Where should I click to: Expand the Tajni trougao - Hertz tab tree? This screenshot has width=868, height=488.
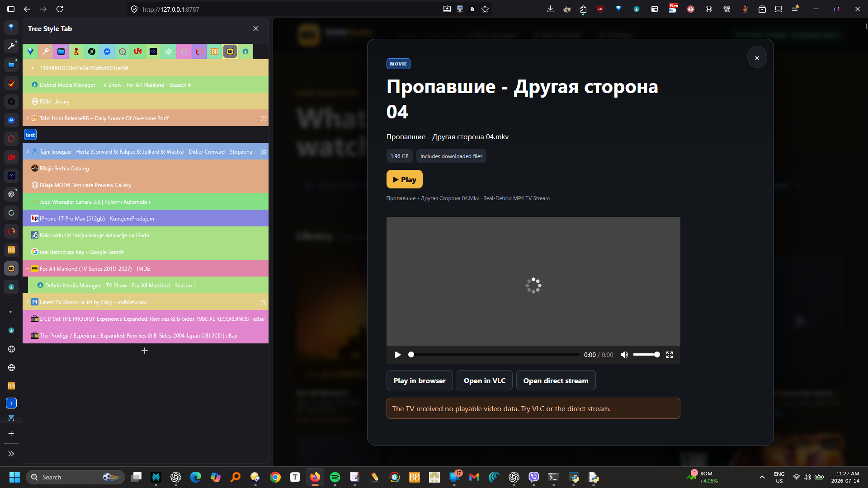pos(28,151)
